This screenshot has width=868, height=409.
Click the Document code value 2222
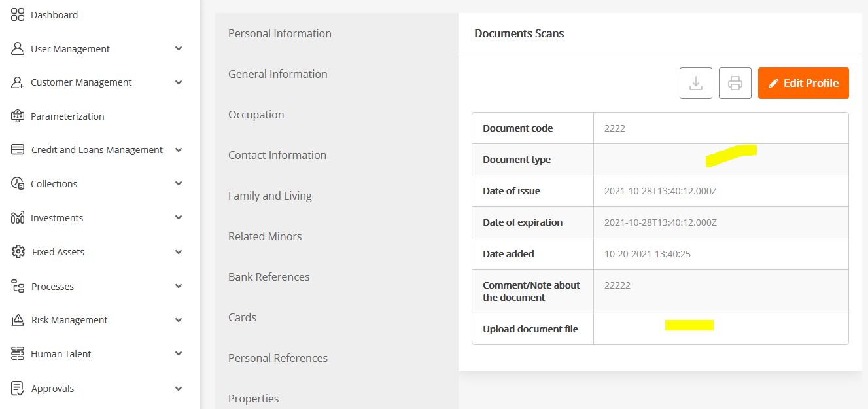point(614,128)
